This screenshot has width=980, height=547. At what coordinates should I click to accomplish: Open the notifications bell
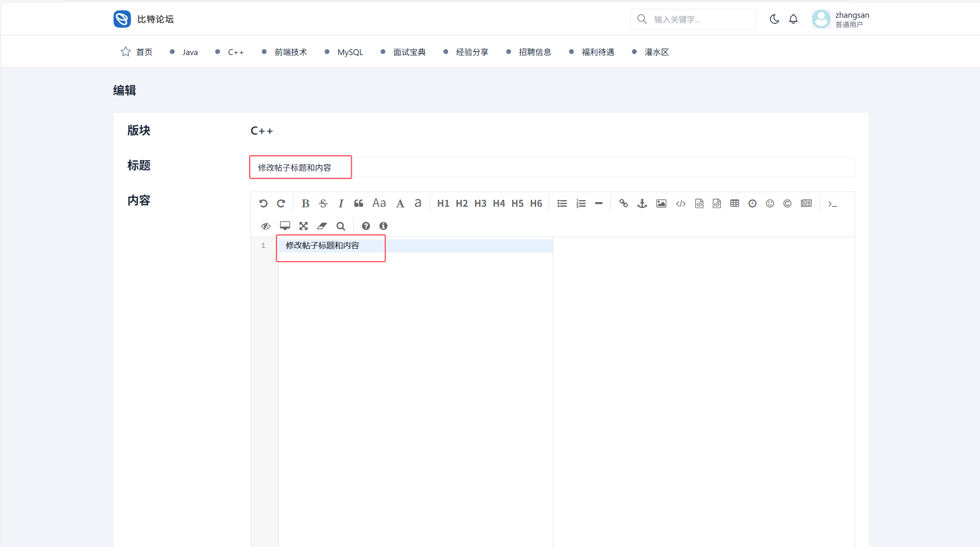point(793,19)
